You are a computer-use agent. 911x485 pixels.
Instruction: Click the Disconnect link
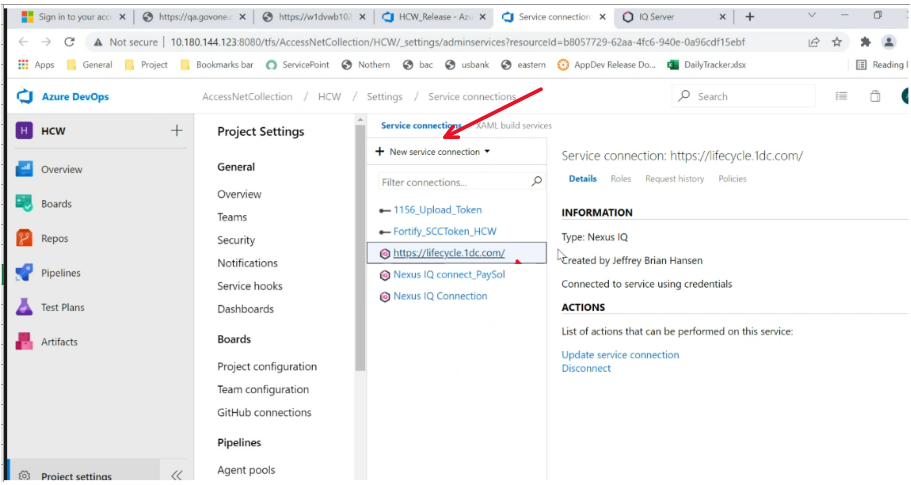586,369
